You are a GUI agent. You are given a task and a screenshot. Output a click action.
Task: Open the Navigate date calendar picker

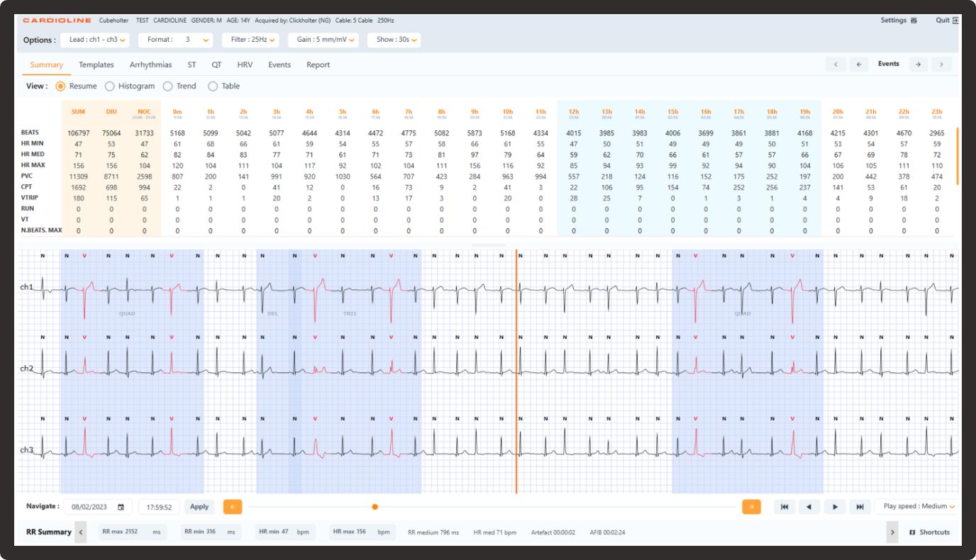click(121, 507)
